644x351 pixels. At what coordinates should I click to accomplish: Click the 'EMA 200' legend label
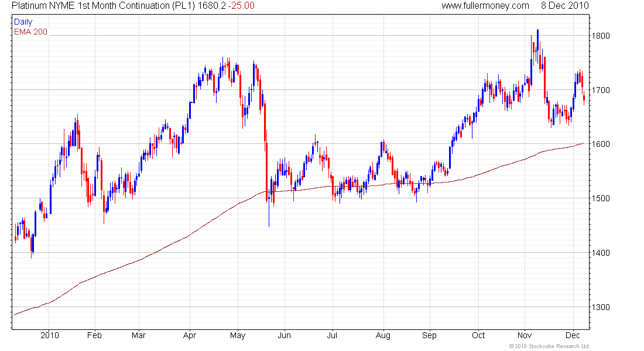[x=30, y=32]
